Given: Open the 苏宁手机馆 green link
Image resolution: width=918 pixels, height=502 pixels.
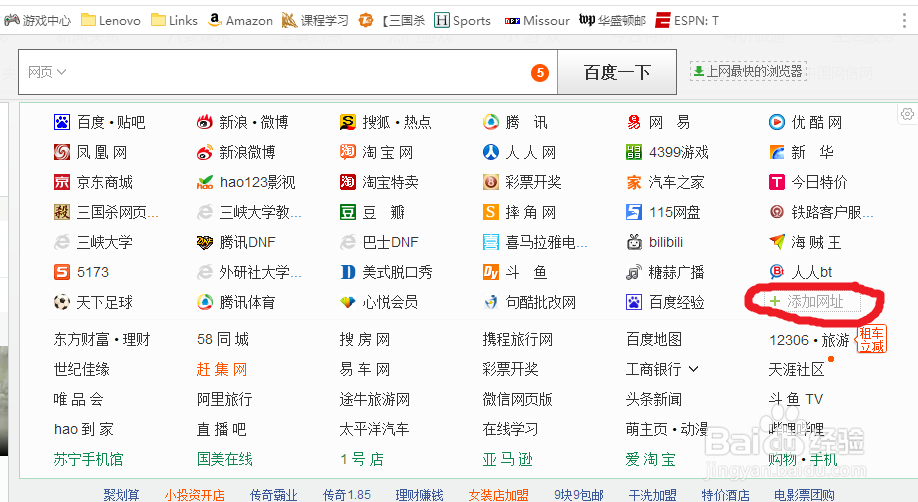Looking at the screenshot, I should click(88, 459).
